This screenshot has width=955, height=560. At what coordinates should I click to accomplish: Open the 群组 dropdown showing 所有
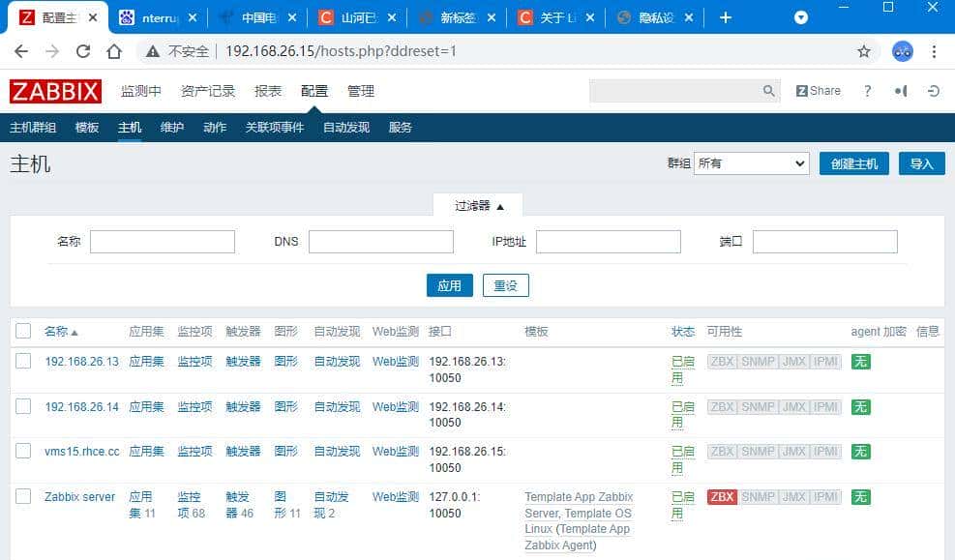click(752, 162)
